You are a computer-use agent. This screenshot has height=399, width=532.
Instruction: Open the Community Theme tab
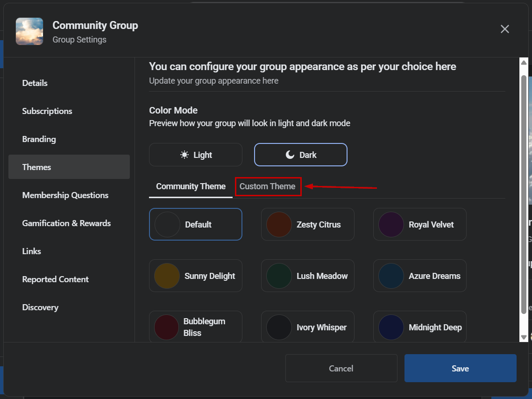(191, 186)
